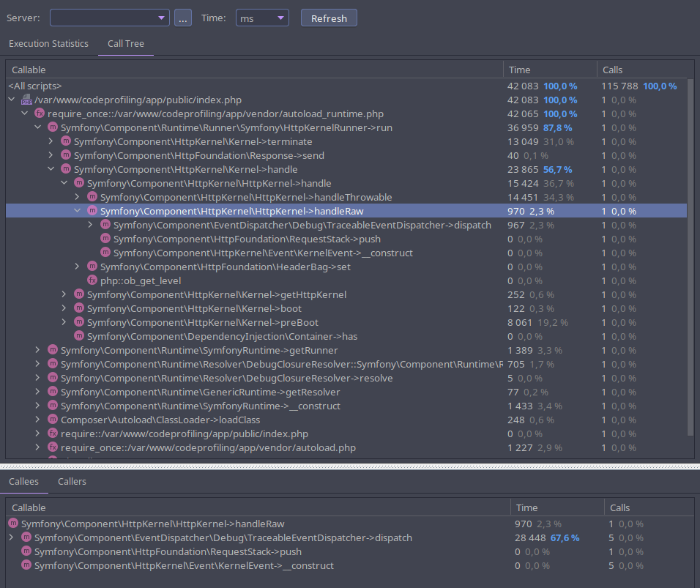Click the method icon of Kernel->getHttpKernel
The width and height of the screenshot is (700, 588).
[x=79, y=294]
